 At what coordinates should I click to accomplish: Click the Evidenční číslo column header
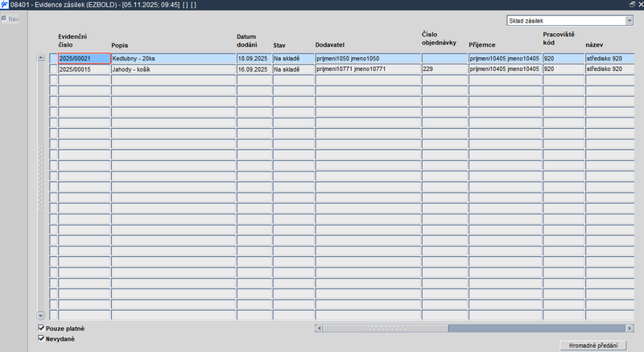[x=72, y=40]
